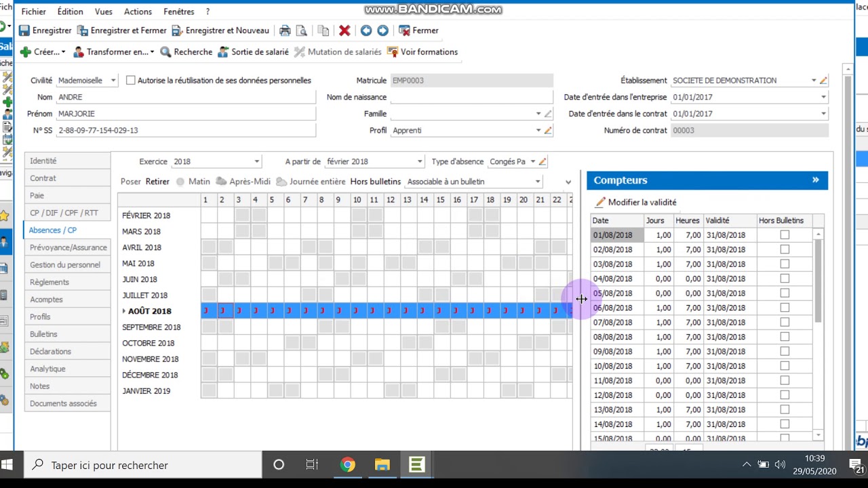Open the Famille dropdown arrow
Image resolution: width=868 pixels, height=488 pixels.
[x=538, y=114]
